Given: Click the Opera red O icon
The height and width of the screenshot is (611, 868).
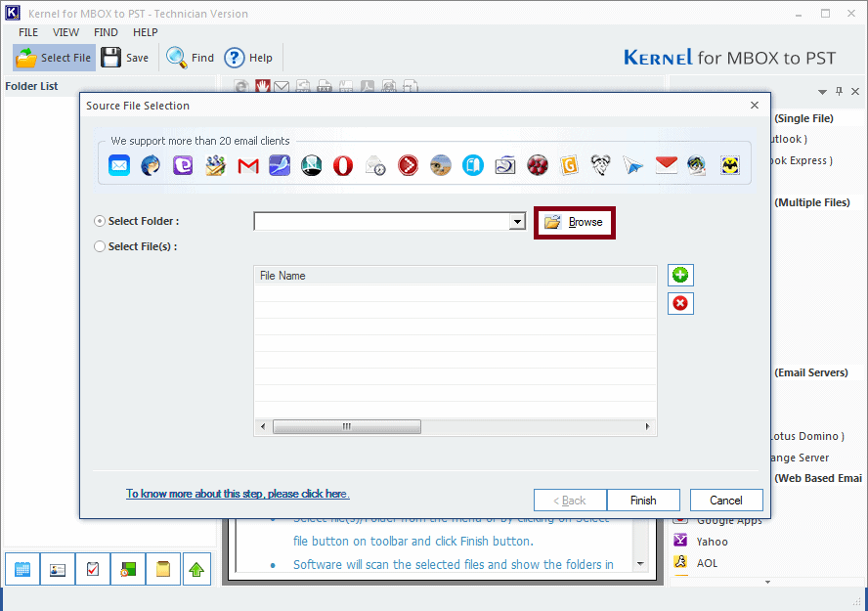Looking at the screenshot, I should [x=343, y=165].
